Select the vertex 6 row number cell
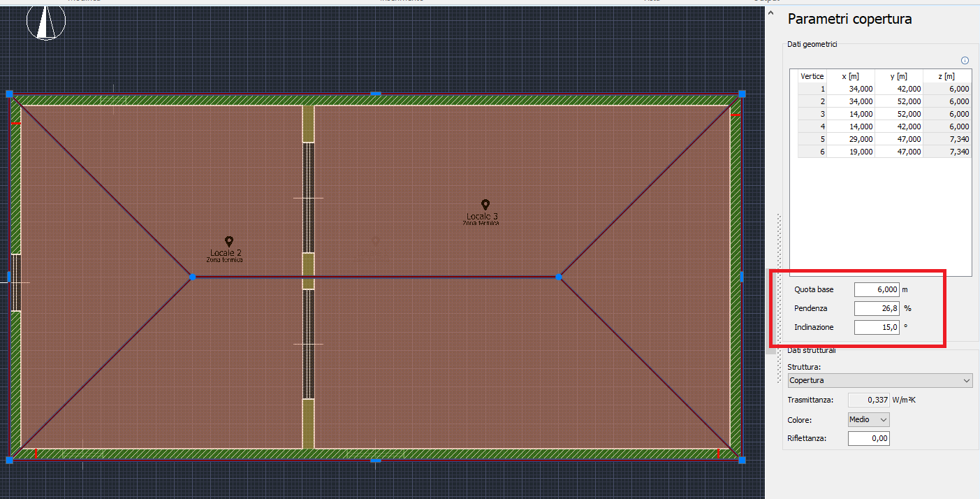Image resolution: width=980 pixels, height=499 pixels. pyautogui.click(x=812, y=152)
